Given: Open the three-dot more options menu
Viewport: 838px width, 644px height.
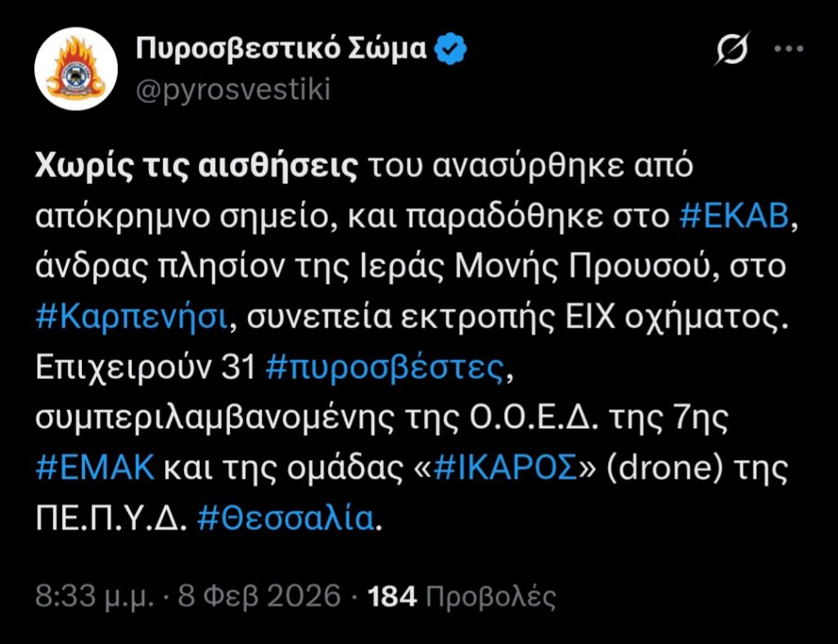Looking at the screenshot, I should click(x=788, y=50).
